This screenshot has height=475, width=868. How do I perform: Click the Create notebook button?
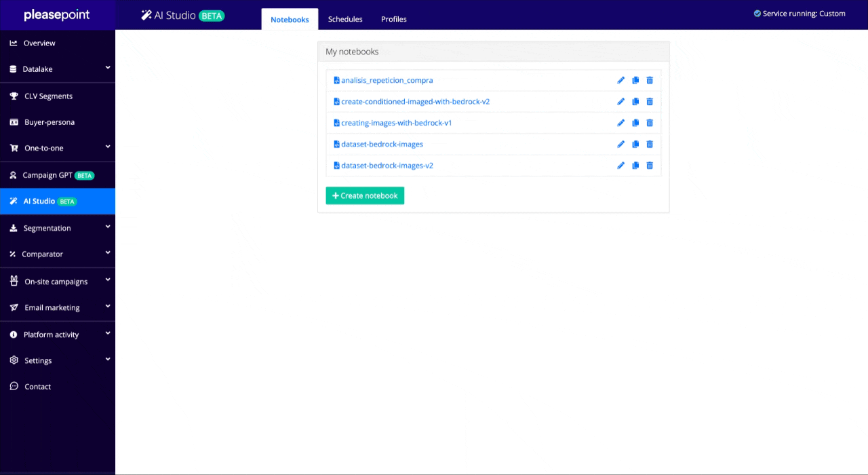pyautogui.click(x=365, y=195)
